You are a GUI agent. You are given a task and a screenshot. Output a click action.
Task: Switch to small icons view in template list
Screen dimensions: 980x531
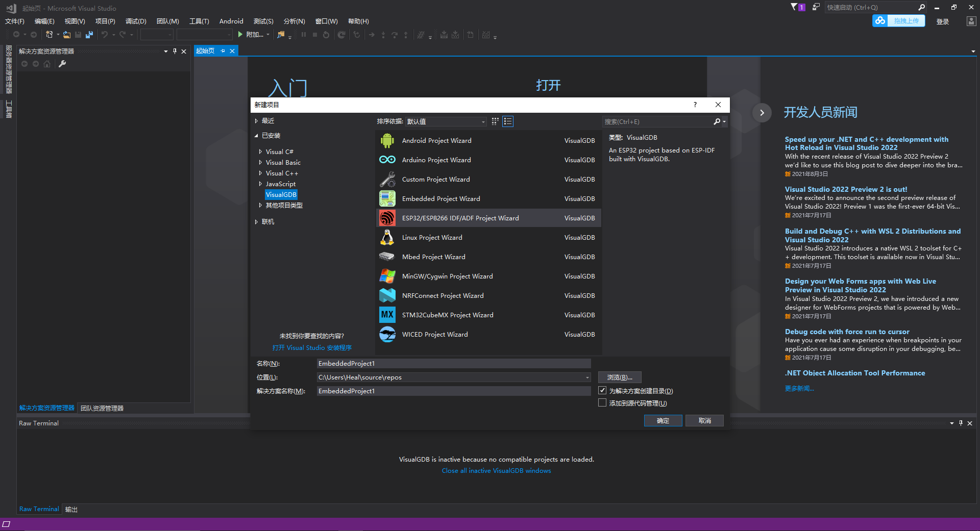[x=495, y=121]
